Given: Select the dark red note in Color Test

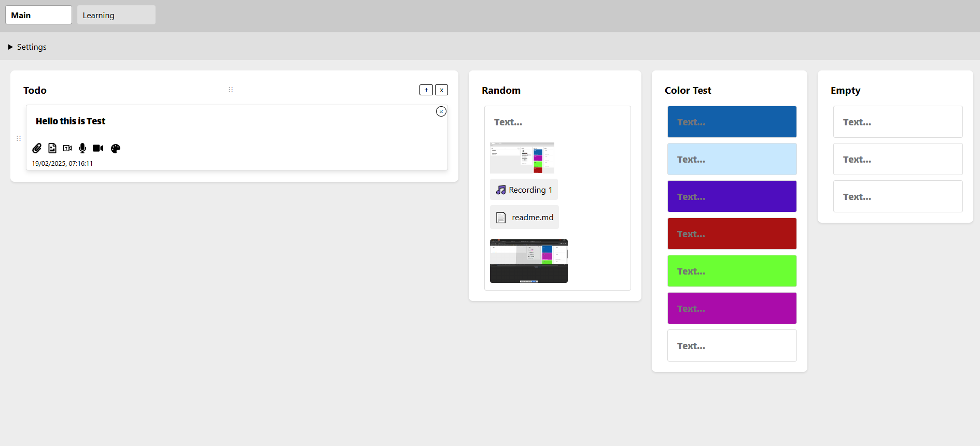Looking at the screenshot, I should (x=732, y=234).
